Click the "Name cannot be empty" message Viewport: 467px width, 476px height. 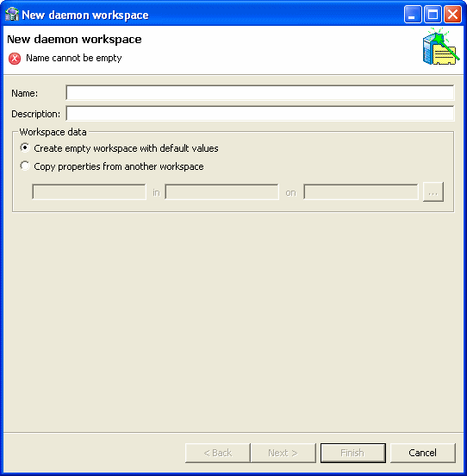[74, 58]
